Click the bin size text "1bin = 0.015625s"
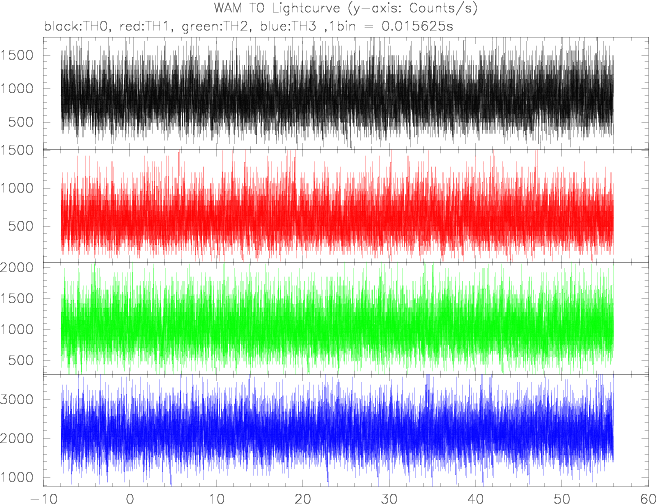 (x=391, y=26)
